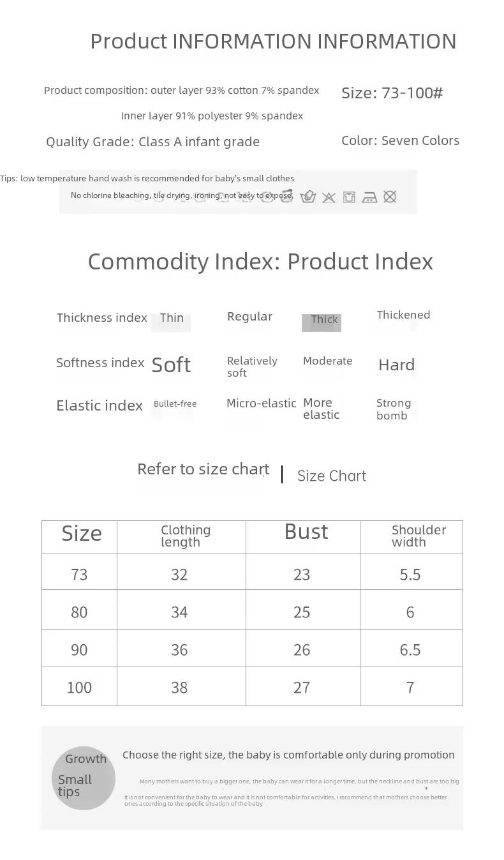Viewport: 504px width, 860px height.
Task: Click the hand wash care symbol
Action: pyautogui.click(x=308, y=197)
